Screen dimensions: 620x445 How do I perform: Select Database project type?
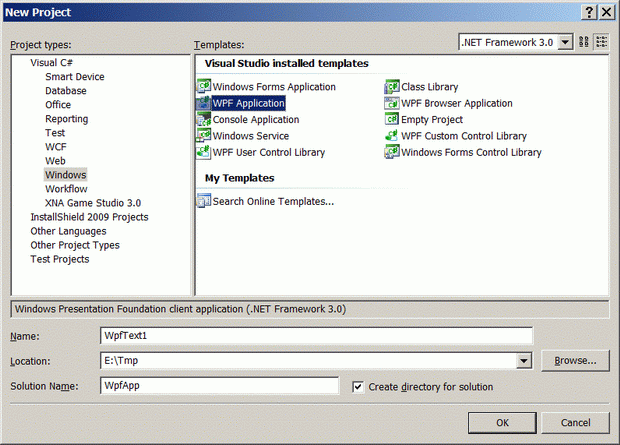(x=66, y=91)
